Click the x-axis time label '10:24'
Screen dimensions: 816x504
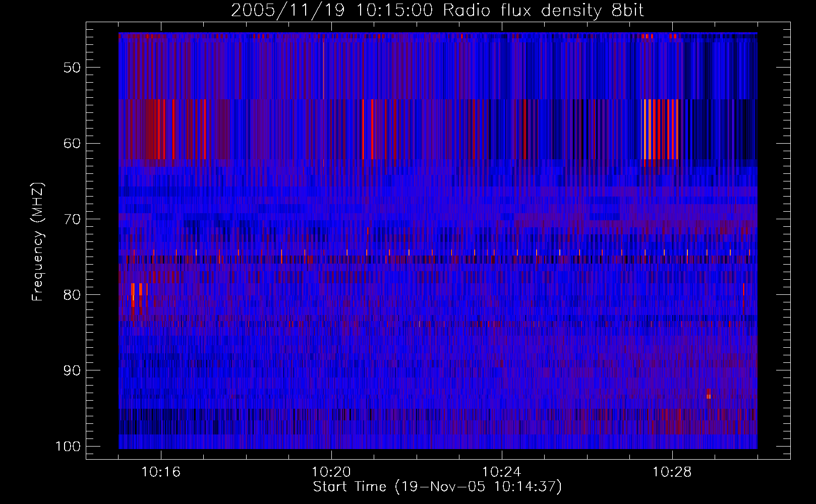[x=502, y=472]
